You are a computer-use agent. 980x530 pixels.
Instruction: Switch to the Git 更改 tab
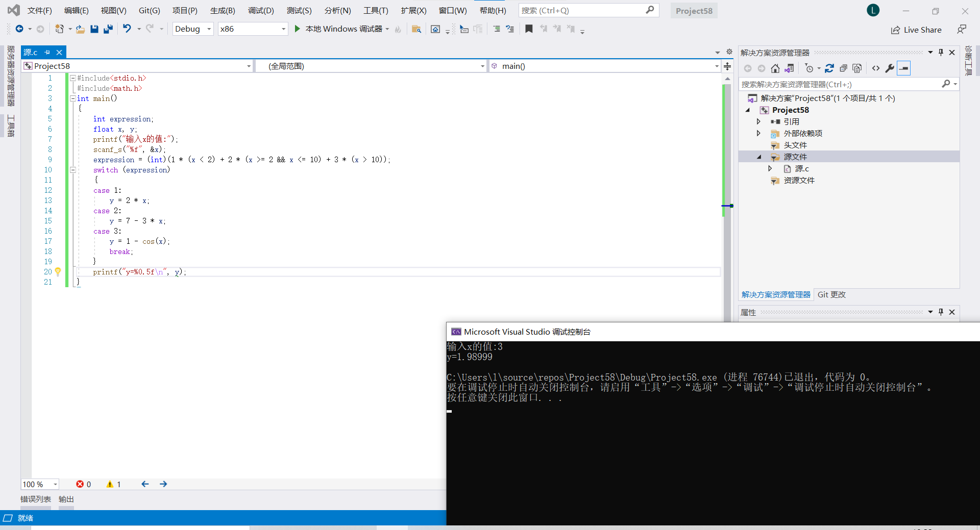click(831, 295)
